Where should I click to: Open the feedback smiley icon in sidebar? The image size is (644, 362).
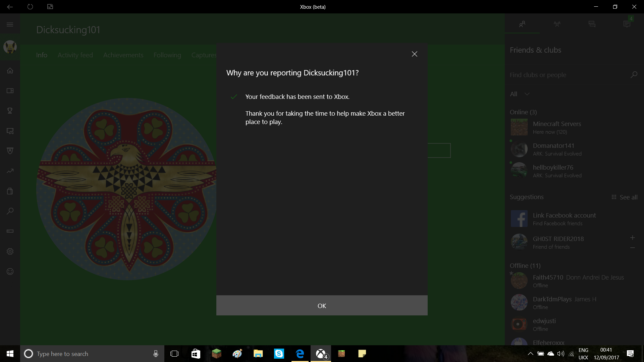click(10, 271)
